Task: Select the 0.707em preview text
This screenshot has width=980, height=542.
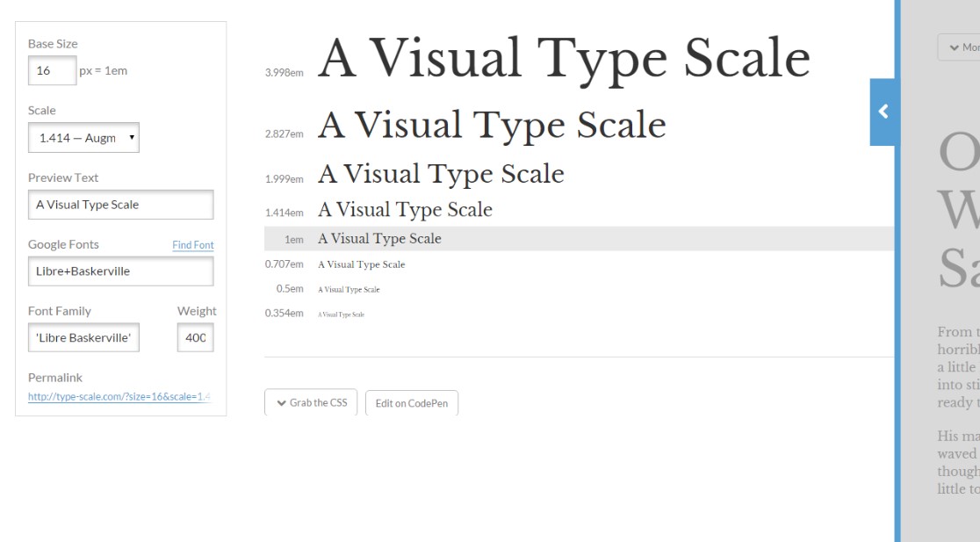Action: point(360,264)
